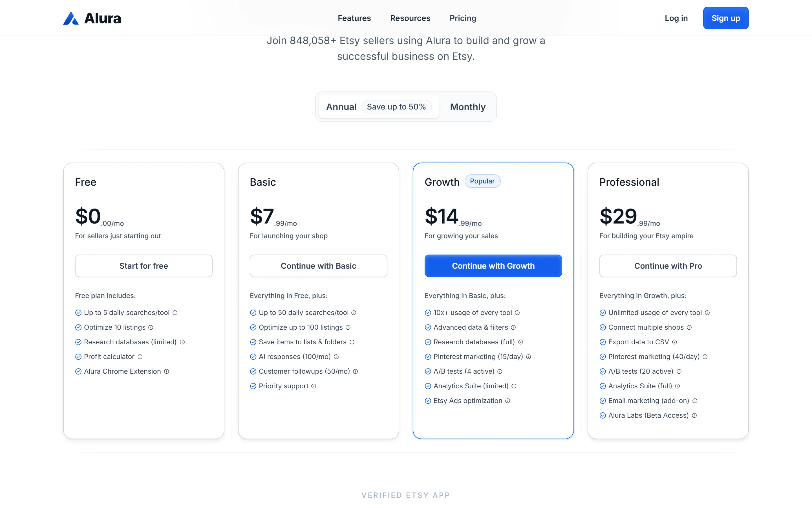Click 'For growing your sales' text
This screenshot has width=812, height=508.
pos(461,236)
